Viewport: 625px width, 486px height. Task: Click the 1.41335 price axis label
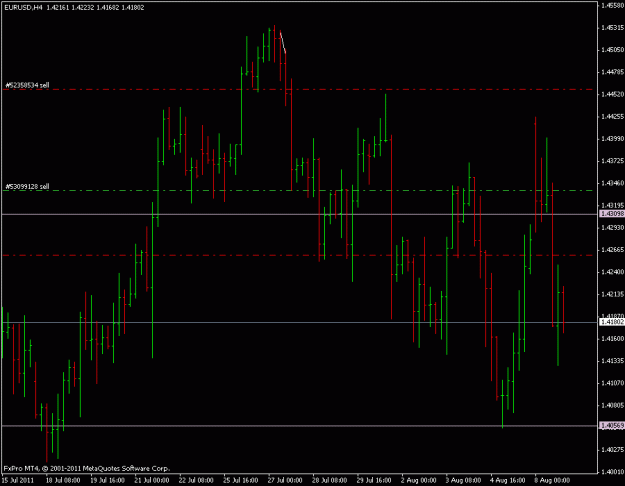pos(612,361)
